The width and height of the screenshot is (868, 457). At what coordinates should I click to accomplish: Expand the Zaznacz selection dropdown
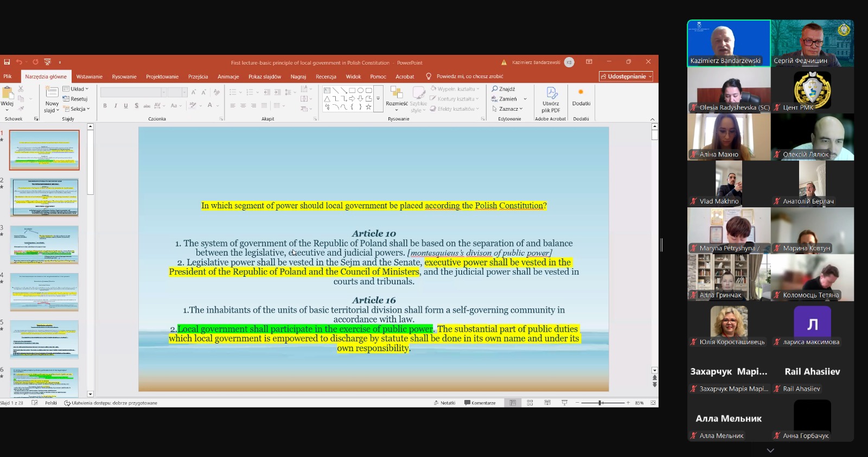pyautogui.click(x=508, y=109)
